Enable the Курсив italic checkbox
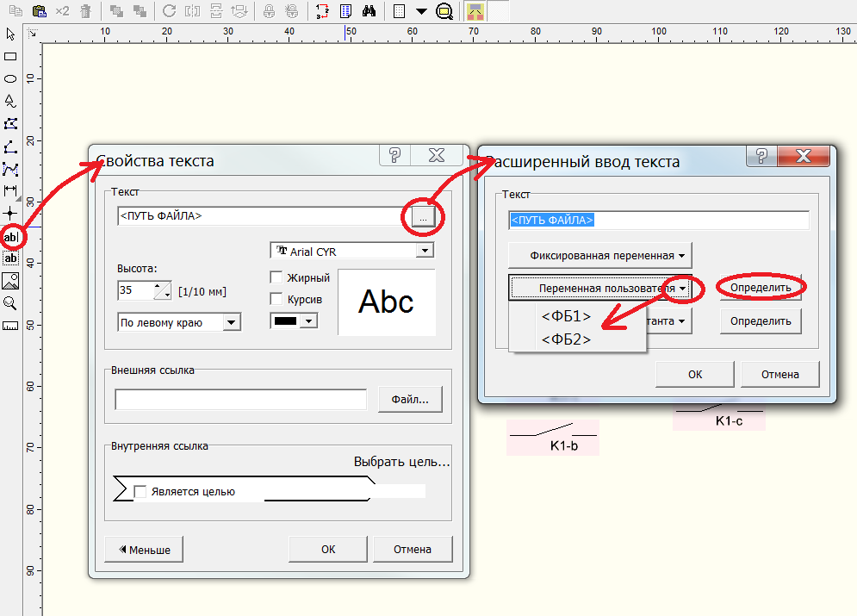The image size is (857, 616). point(276,299)
